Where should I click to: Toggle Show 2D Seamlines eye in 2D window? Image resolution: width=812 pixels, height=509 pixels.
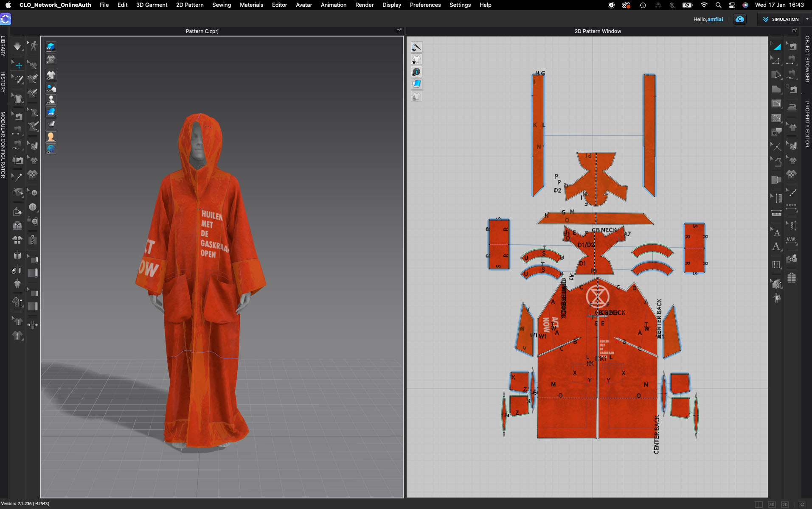point(416,47)
